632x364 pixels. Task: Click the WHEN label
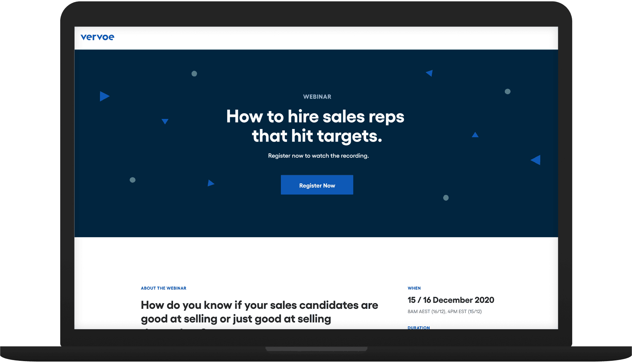[414, 288]
